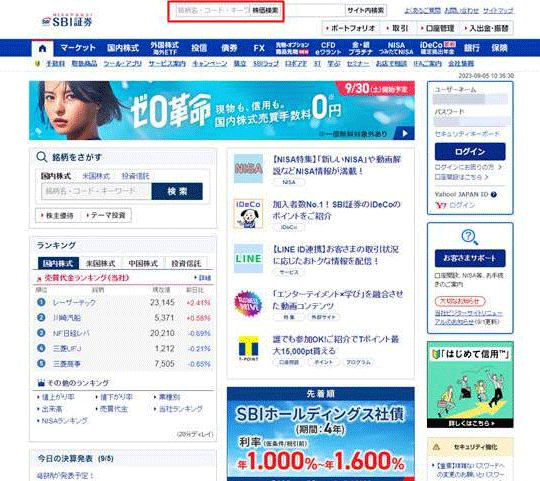Viewport: 540px width, 481px height.
Task: Open 口座管理
Action: [x=438, y=28]
